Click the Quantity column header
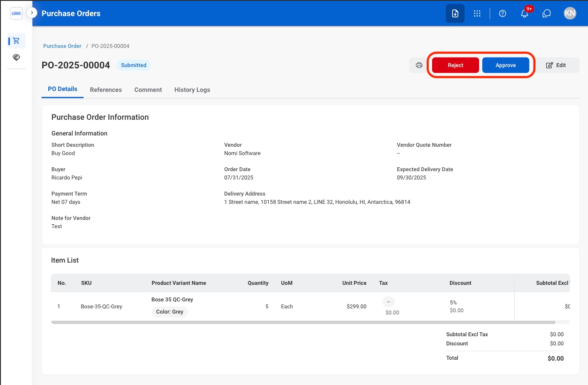588x385 pixels. tap(258, 283)
